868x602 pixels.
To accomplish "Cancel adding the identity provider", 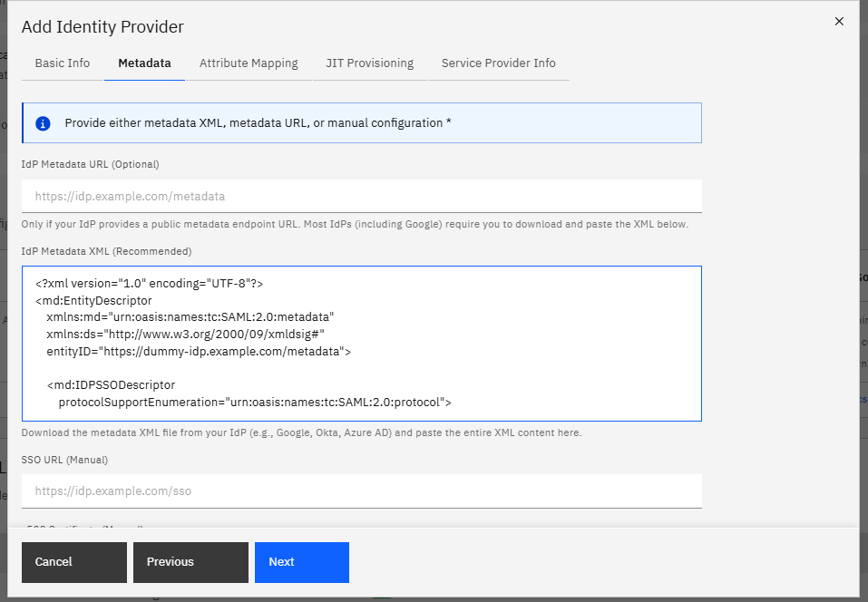I will (74, 562).
